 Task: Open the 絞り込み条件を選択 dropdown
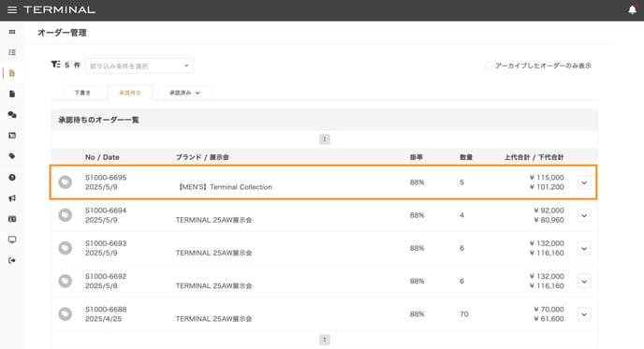point(139,65)
